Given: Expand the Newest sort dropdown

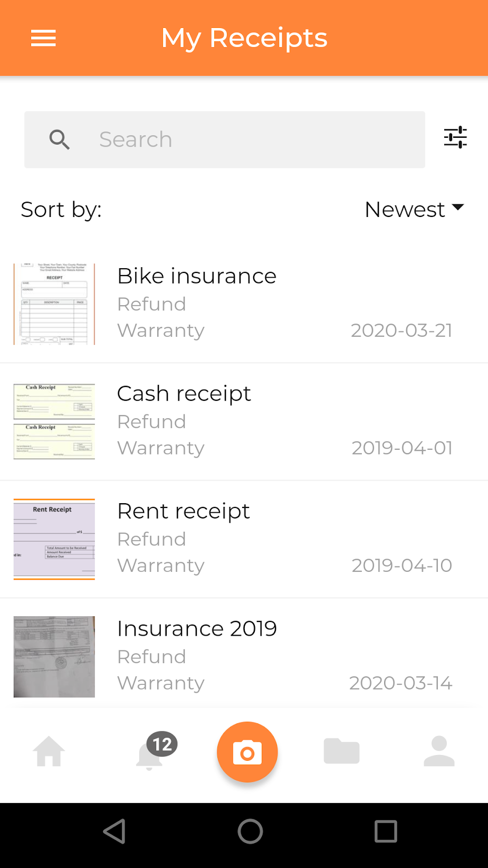Looking at the screenshot, I should tap(414, 210).
